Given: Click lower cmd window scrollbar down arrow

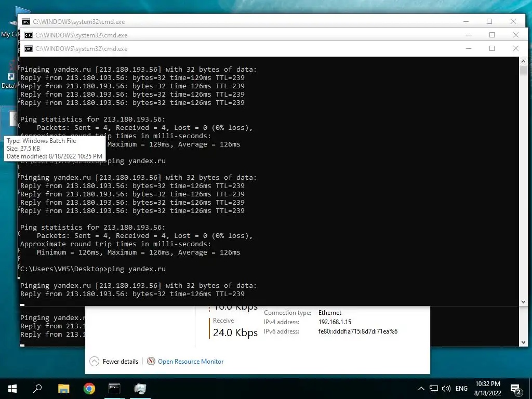Looking at the screenshot, I should 523,342.
